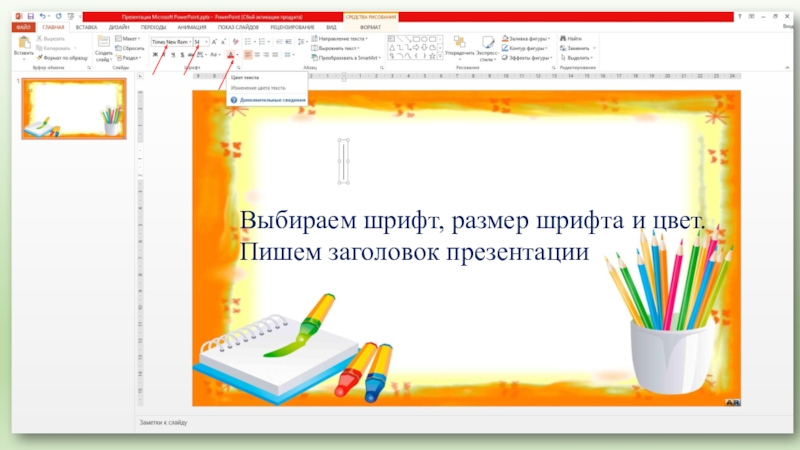Clear all text formatting
Image resolution: width=800 pixels, height=450 pixels.
pos(235,42)
